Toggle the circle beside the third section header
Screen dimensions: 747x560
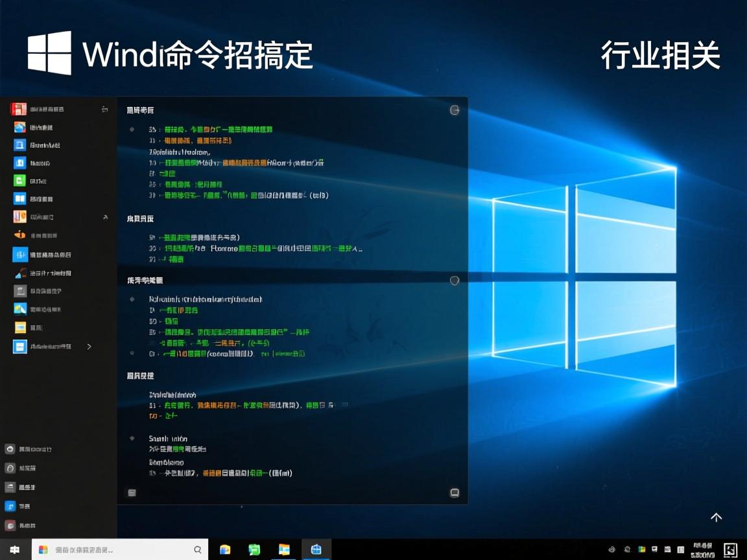[x=454, y=280]
